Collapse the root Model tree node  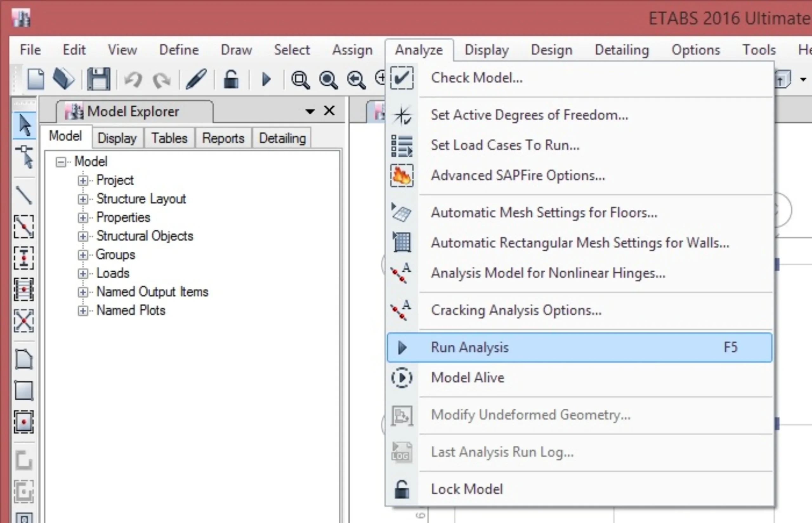[61, 162]
